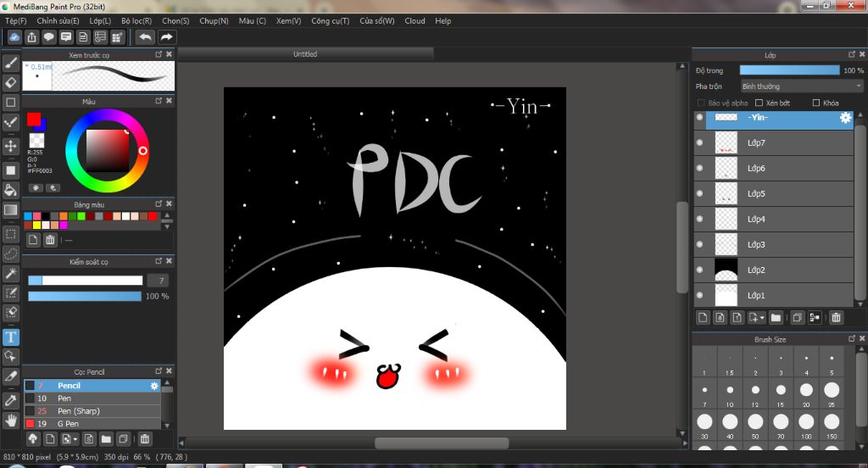This screenshot has width=868, height=468.
Task: Select the Eraser tool
Action: [10, 82]
